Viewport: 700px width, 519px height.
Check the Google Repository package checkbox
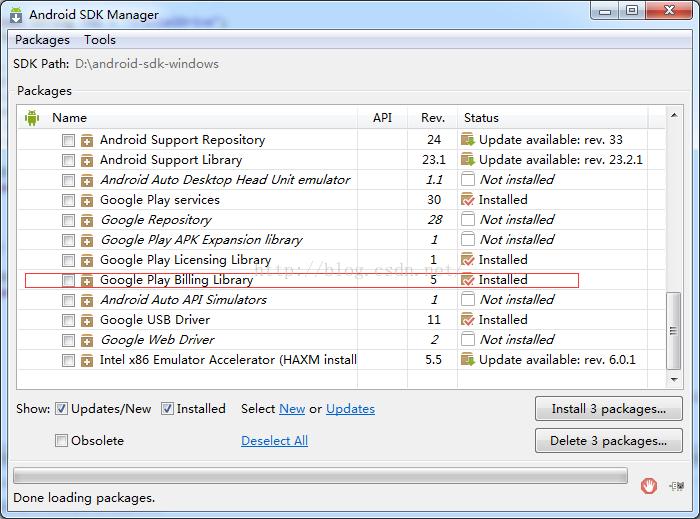click(x=68, y=220)
